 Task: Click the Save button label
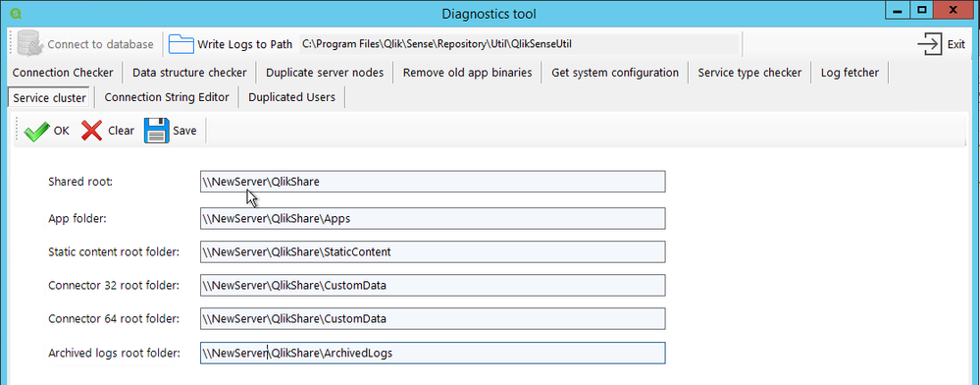click(x=184, y=131)
